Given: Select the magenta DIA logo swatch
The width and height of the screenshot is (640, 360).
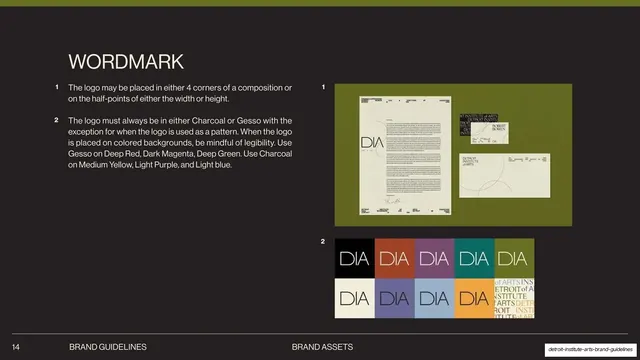Looking at the screenshot, I should (x=434, y=258).
